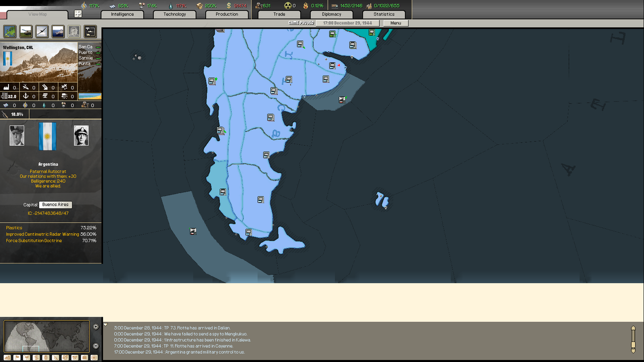The width and height of the screenshot is (644, 362).
Task: Click the large Argentina flag between portraits
Action: (x=48, y=136)
